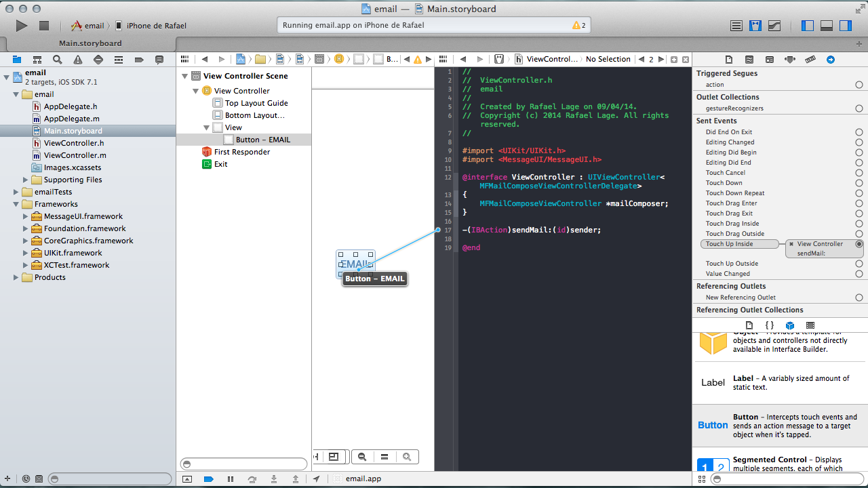Collapse the View item in outline
The width and height of the screenshot is (868, 488).
point(207,127)
